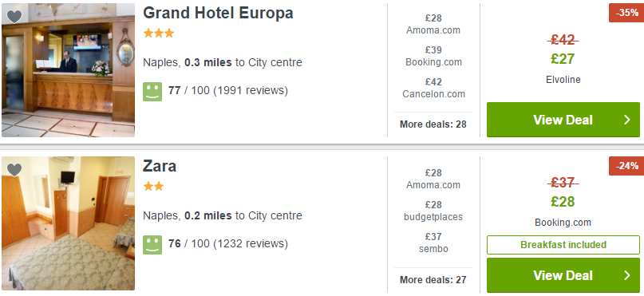644x296 pixels.
Task: View Deal for Grand Hotel Europa
Action: 563,120
